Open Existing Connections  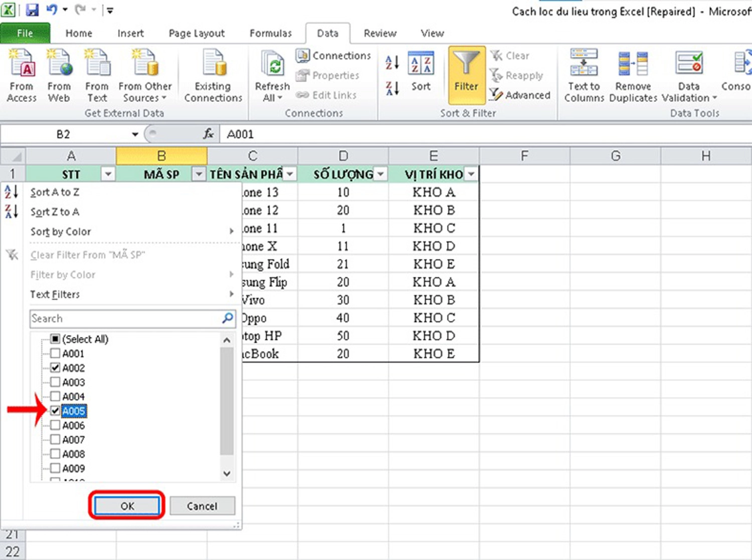tap(213, 75)
